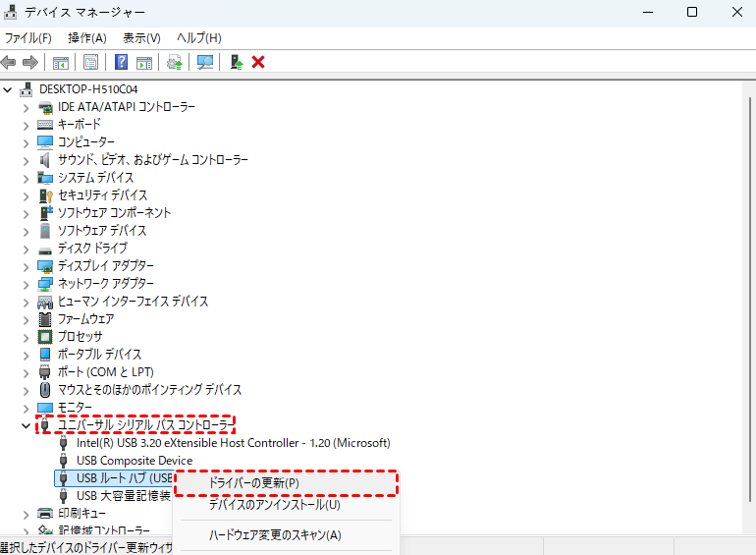Click the green arrow enable device icon

pos(236,62)
